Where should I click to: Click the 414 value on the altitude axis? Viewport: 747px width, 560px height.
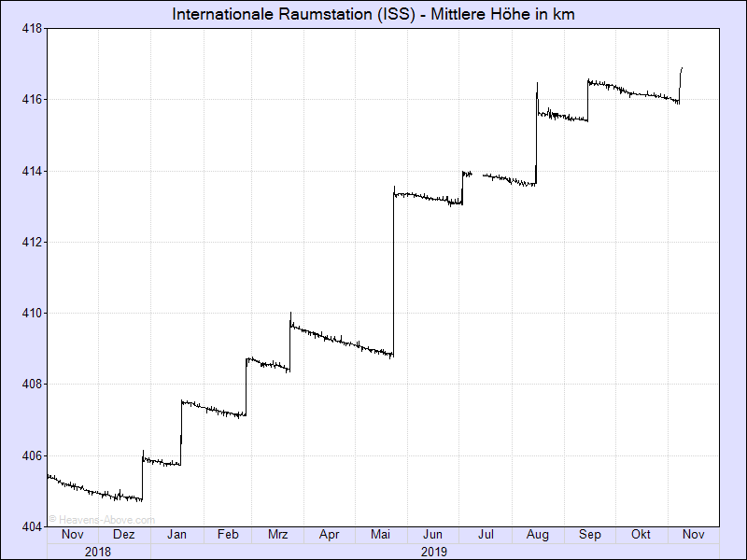point(33,171)
